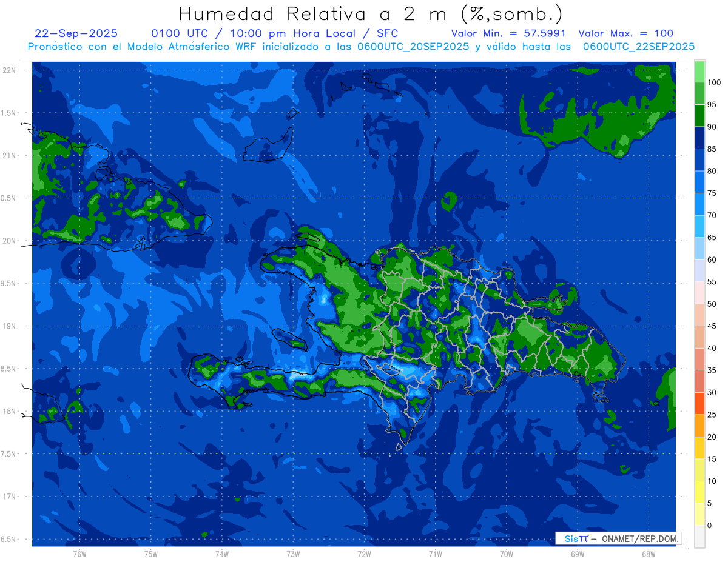This screenshot has width=728, height=562.
Task: Click the orange swatch between 25 and 20
Action: click(699, 426)
